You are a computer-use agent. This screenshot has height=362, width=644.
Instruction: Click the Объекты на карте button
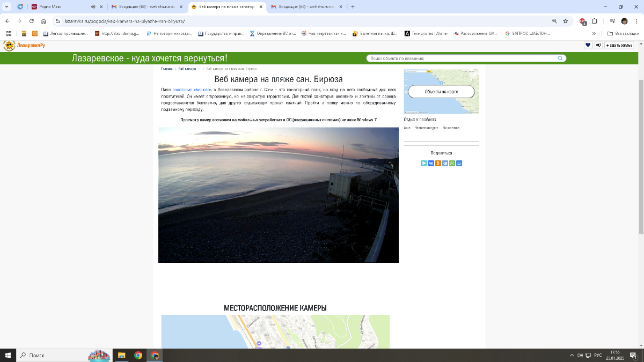441,92
